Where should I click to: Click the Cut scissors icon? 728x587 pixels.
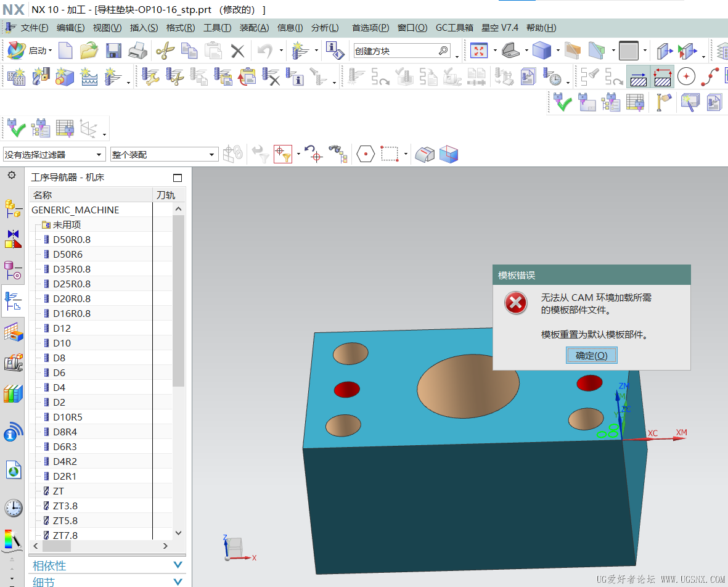point(165,51)
